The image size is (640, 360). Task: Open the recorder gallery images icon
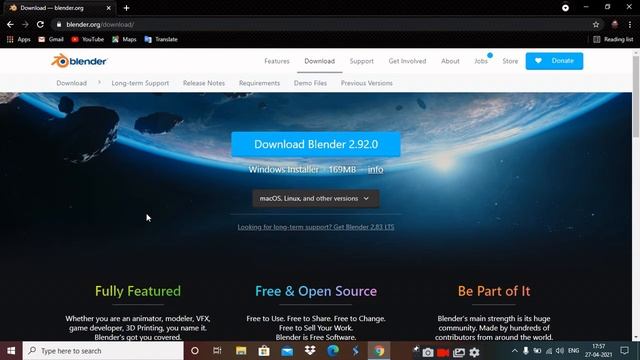tap(459, 352)
